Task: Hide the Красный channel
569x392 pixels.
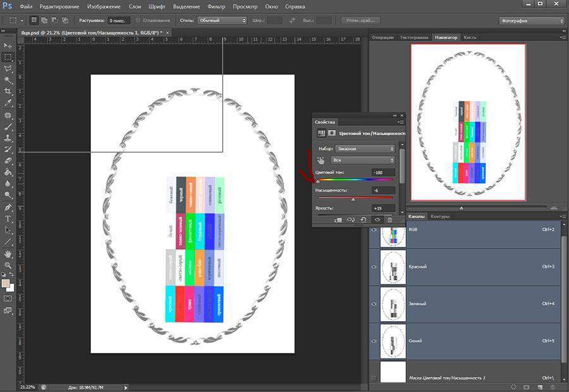Action: 374,267
